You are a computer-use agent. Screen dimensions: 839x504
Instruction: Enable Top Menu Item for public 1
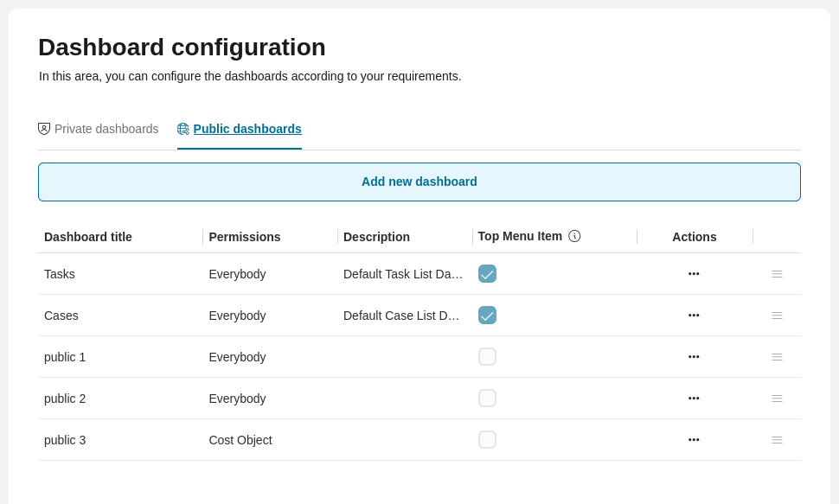point(487,356)
